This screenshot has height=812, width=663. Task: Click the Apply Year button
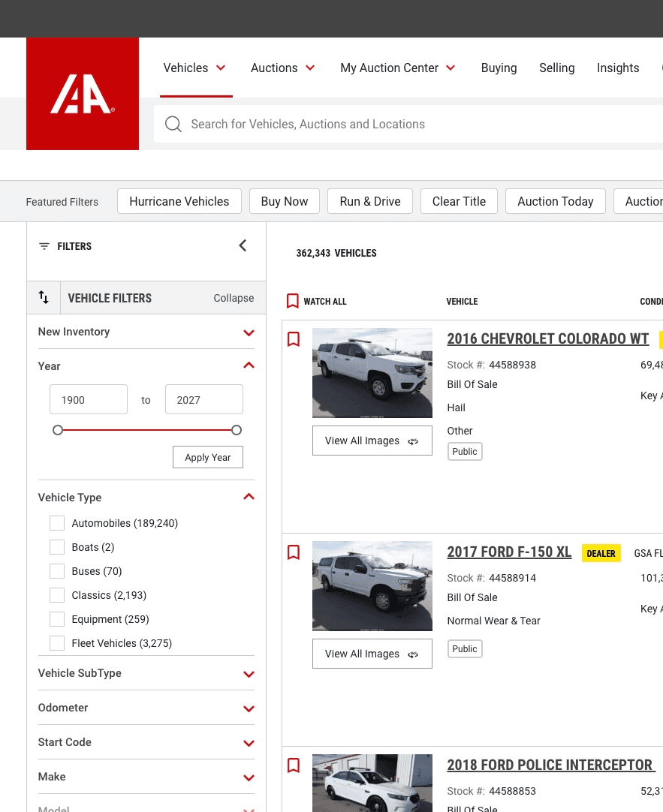208,457
